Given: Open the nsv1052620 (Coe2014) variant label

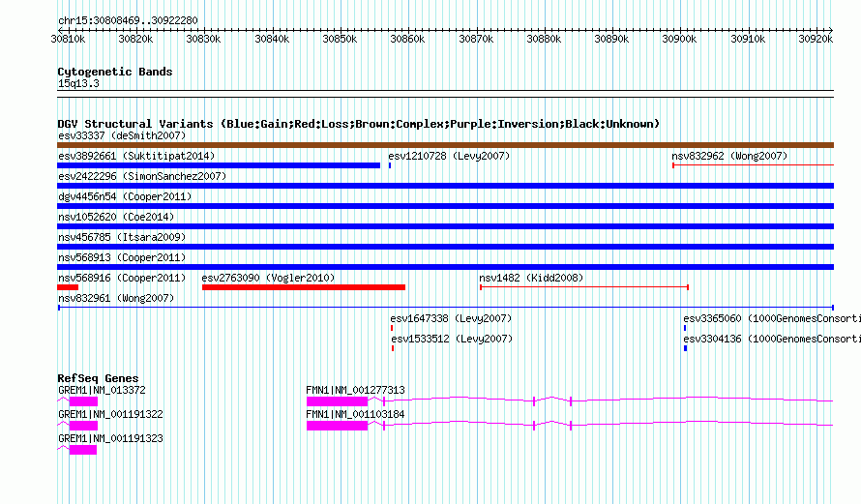Looking at the screenshot, I should coord(116,217).
